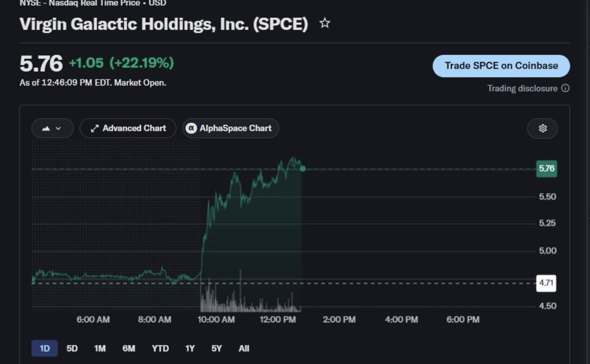
Task: Click the expand arrows icon on Advanced Chart
Action: 95,128
